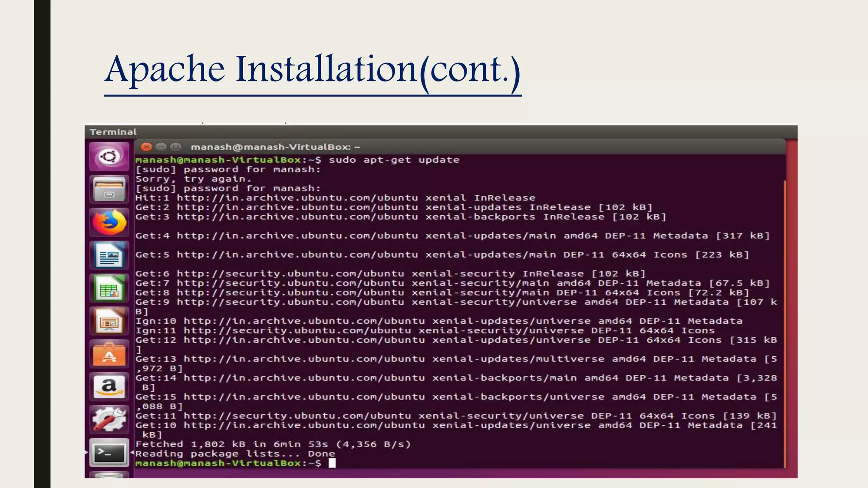Image resolution: width=868 pixels, height=488 pixels.
Task: Click the 'Sorry, try again.' line
Action: pos(193,179)
